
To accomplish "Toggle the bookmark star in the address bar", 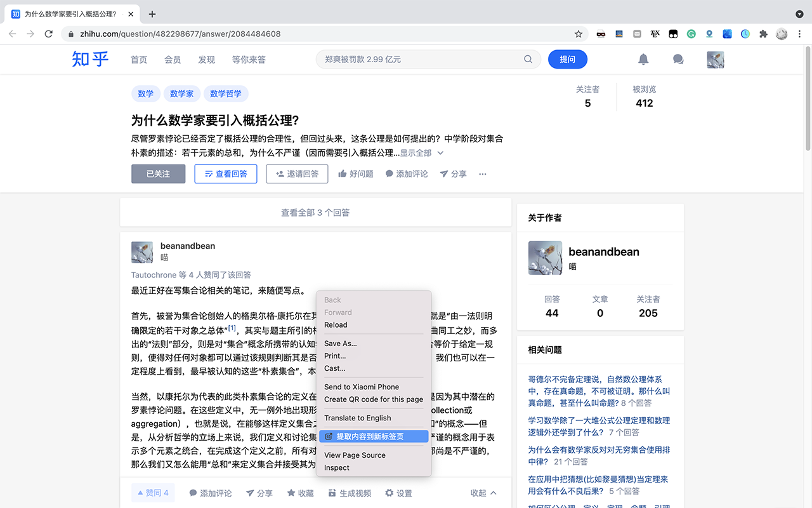I will coord(578,34).
